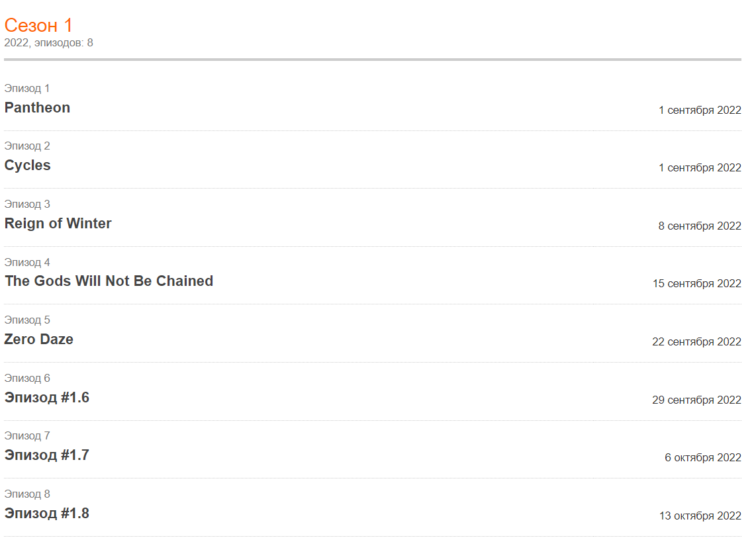
Task: Select the small Эпизод 3 label
Action: [27, 204]
